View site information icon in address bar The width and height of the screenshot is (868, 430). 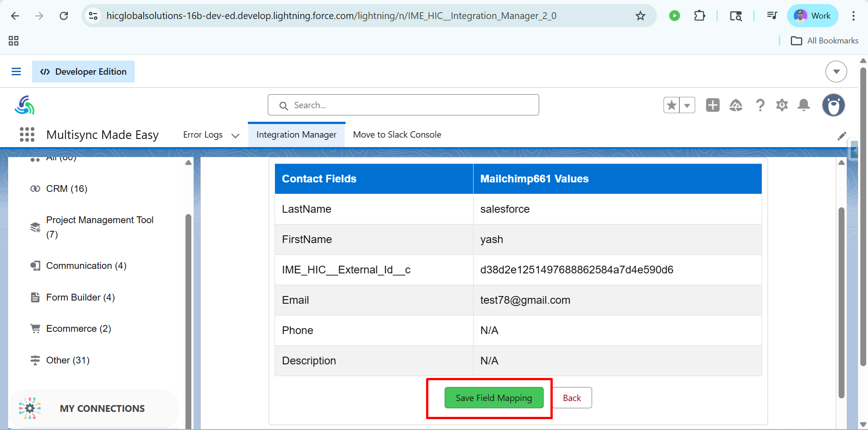[x=93, y=16]
